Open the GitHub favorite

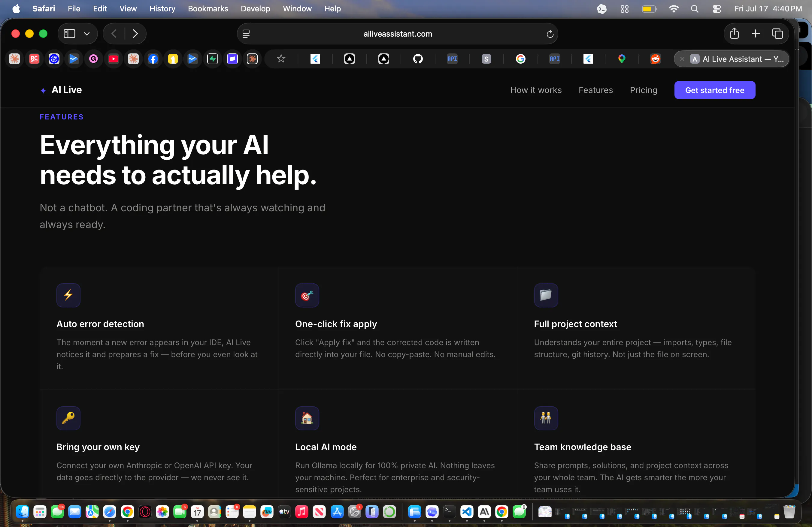click(x=418, y=59)
